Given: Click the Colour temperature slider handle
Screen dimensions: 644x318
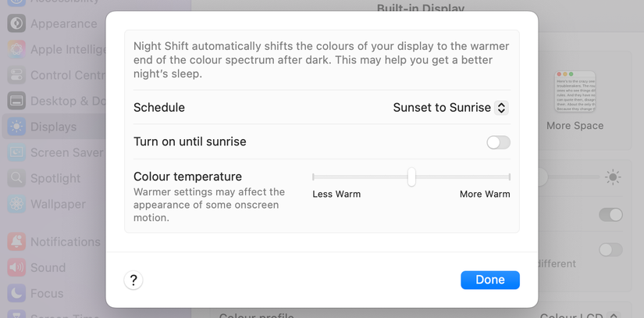Looking at the screenshot, I should pos(411,177).
